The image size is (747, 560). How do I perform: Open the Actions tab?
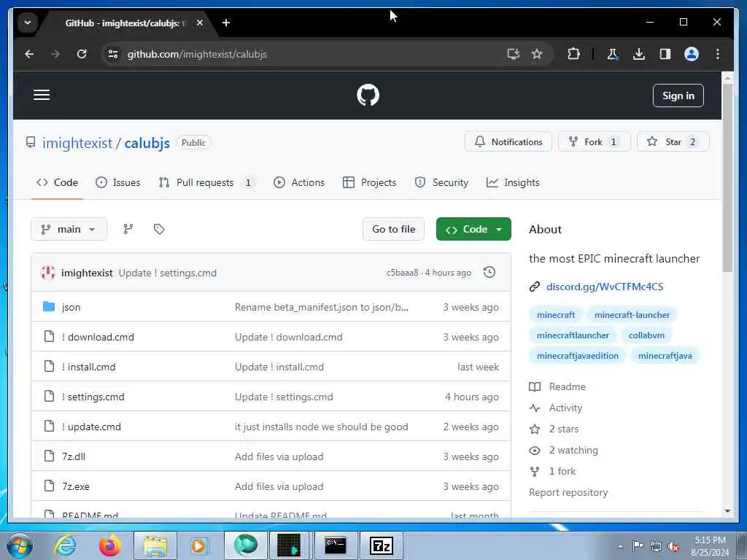299,182
